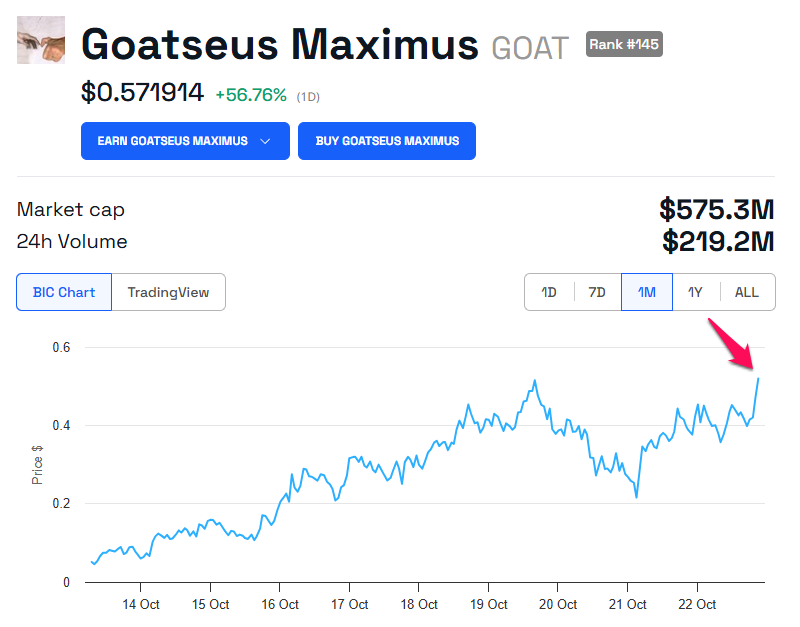Click the GOAT ticker symbol
Screen dimensions: 800x627
(x=530, y=47)
